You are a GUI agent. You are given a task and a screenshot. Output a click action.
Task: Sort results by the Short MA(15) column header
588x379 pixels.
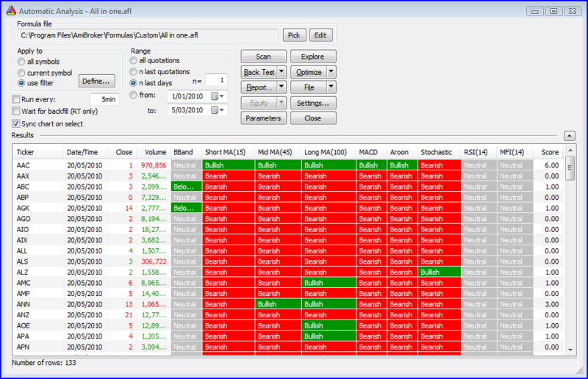(x=229, y=152)
